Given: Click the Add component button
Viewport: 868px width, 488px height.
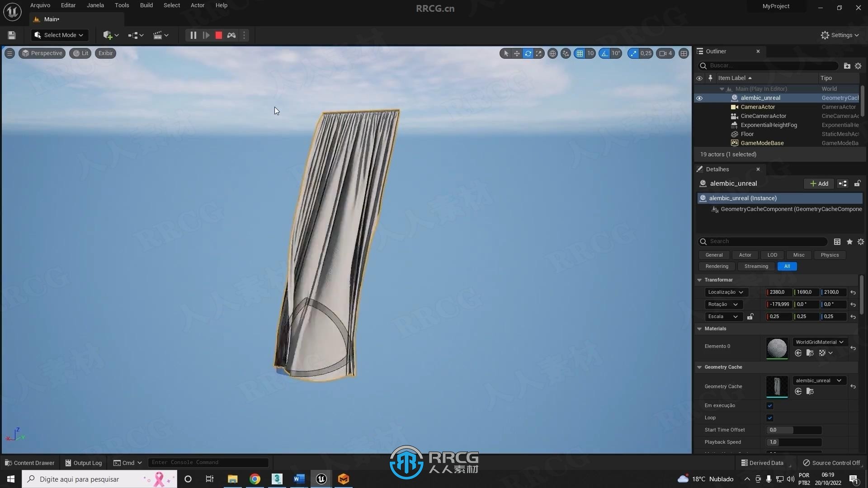Looking at the screenshot, I should [819, 183].
